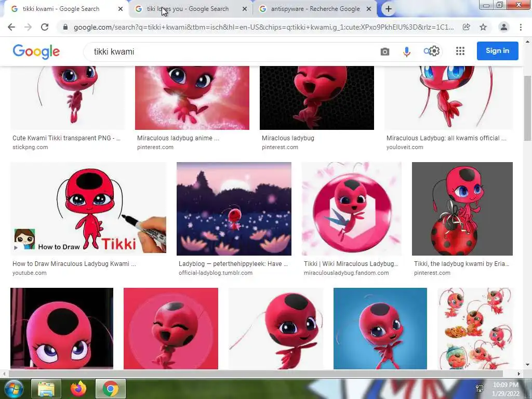
Task: Open the Google apps grid
Action: click(x=460, y=51)
